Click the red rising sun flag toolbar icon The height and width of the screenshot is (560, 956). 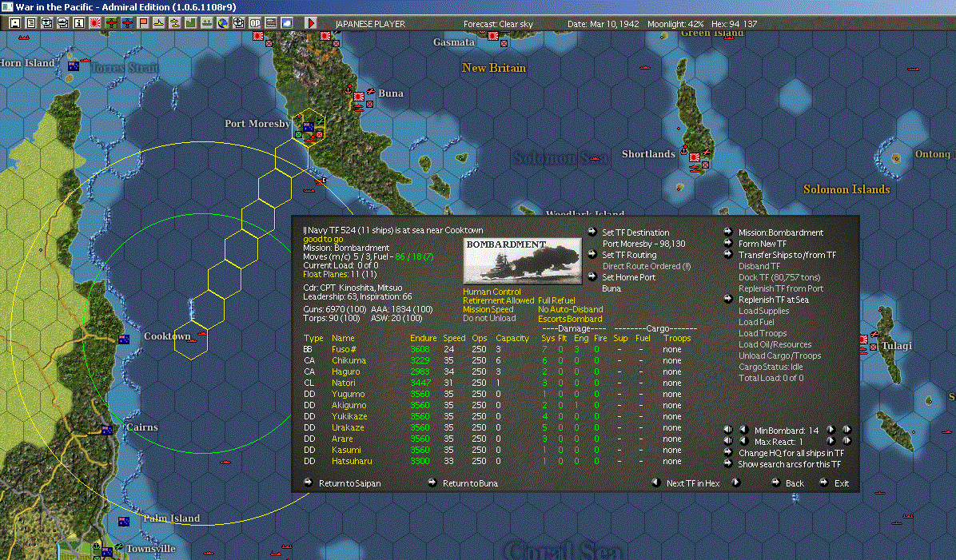(95, 23)
